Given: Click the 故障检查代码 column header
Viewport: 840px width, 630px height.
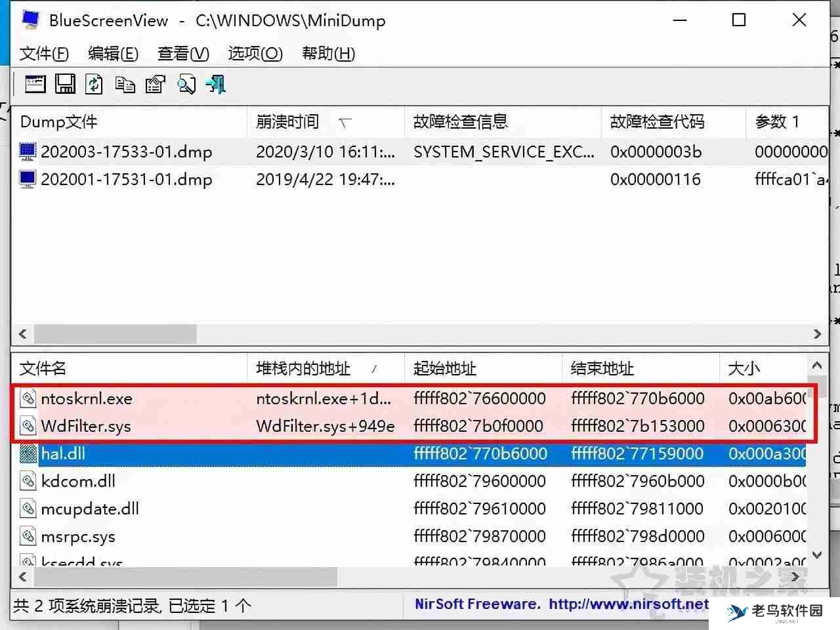Looking at the screenshot, I should point(673,122).
